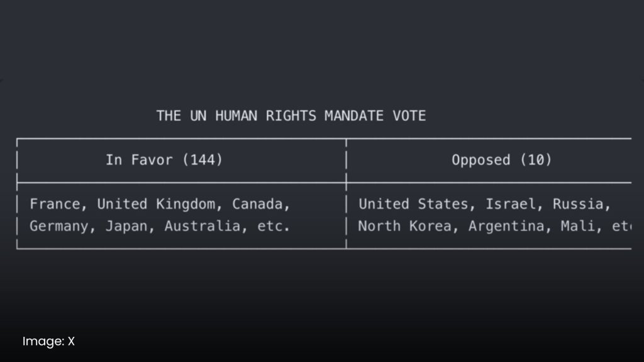Viewport: 644px width, 362px height.
Task: Click the number 144 in the header
Action: click(202, 160)
